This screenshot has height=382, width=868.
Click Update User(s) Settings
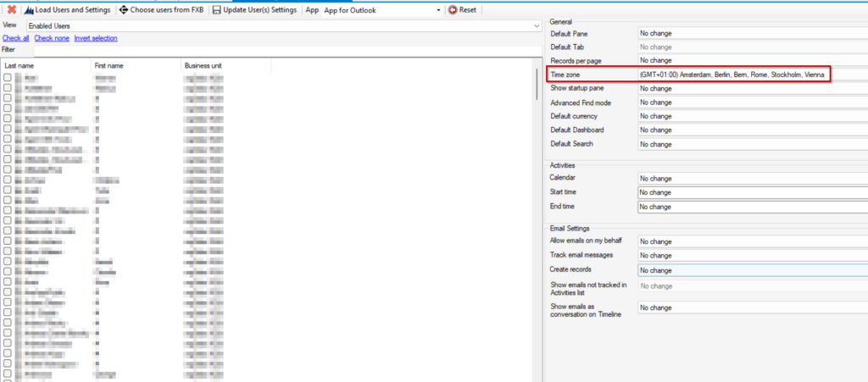tap(254, 10)
